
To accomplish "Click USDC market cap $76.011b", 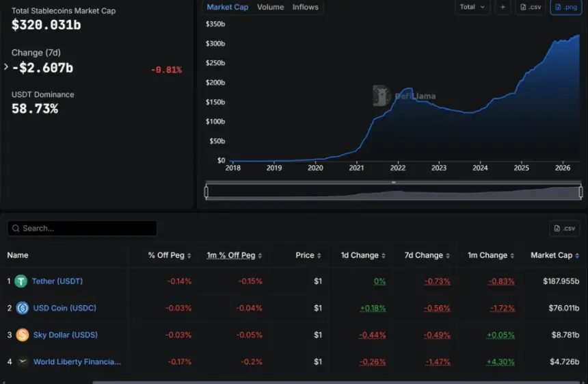I will point(564,308).
